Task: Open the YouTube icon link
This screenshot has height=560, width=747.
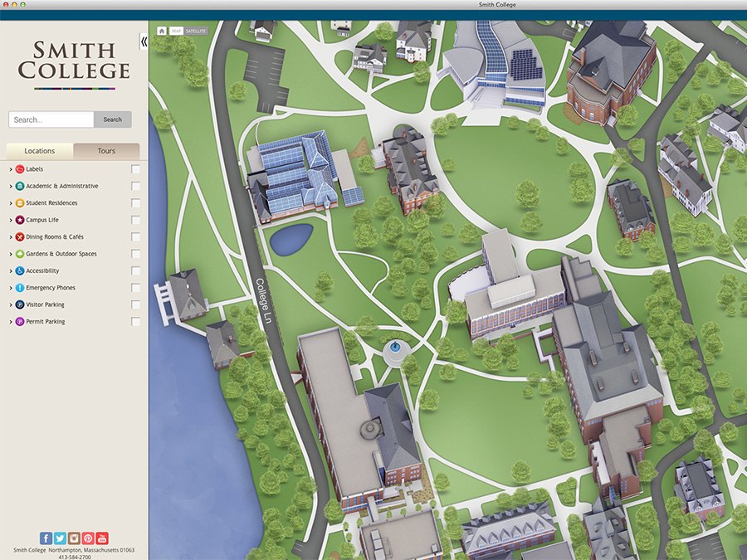Action: pyautogui.click(x=102, y=538)
